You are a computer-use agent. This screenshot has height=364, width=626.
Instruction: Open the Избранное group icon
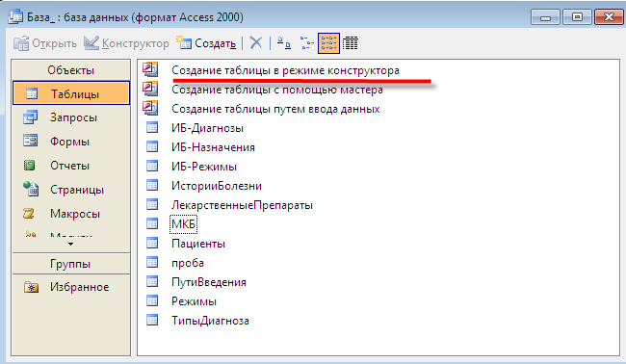[31, 287]
